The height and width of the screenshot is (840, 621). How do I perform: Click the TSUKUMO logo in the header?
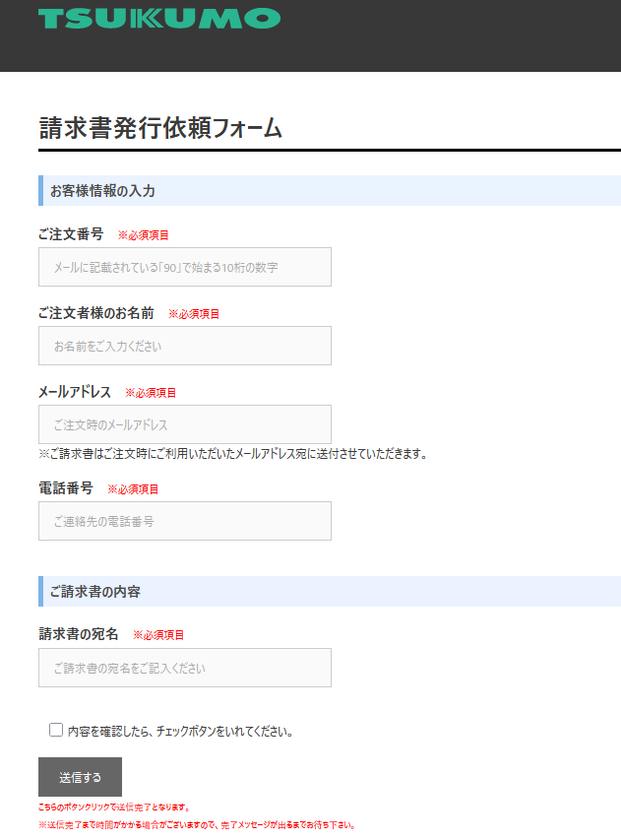click(158, 19)
